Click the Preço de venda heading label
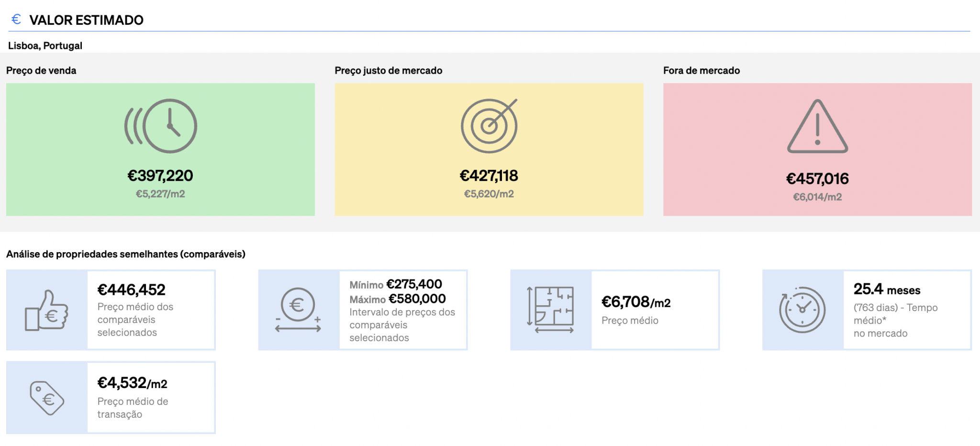 point(41,70)
